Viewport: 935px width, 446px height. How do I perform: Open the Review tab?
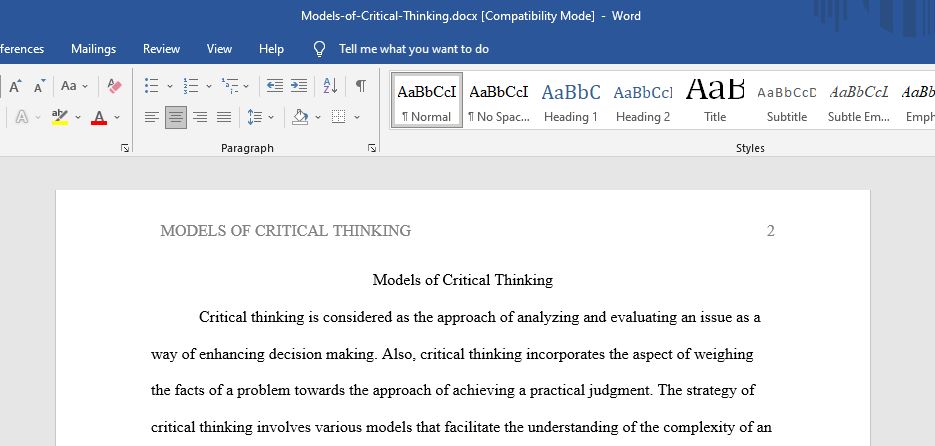(161, 49)
